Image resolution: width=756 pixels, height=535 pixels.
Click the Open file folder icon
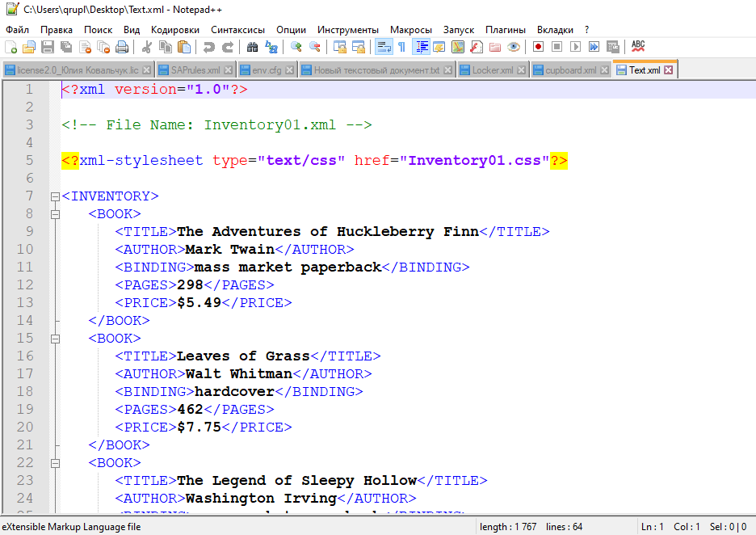tap(29, 47)
